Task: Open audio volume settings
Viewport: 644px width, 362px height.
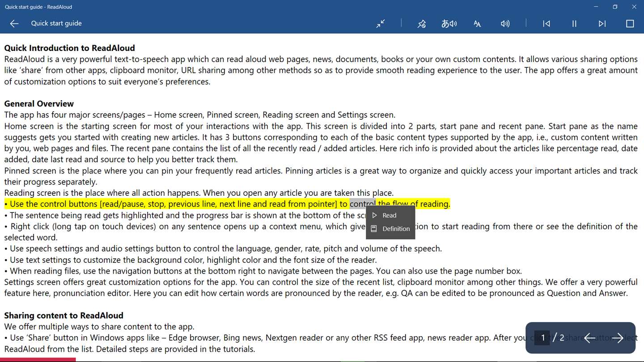Action: coord(505,24)
